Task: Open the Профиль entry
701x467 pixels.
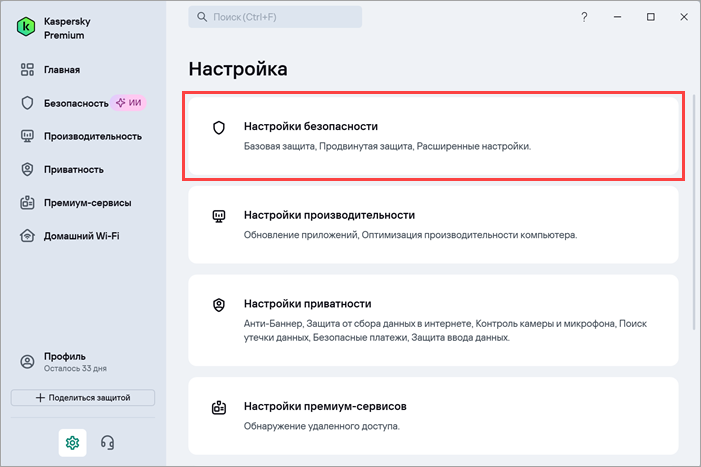Action: (65, 356)
